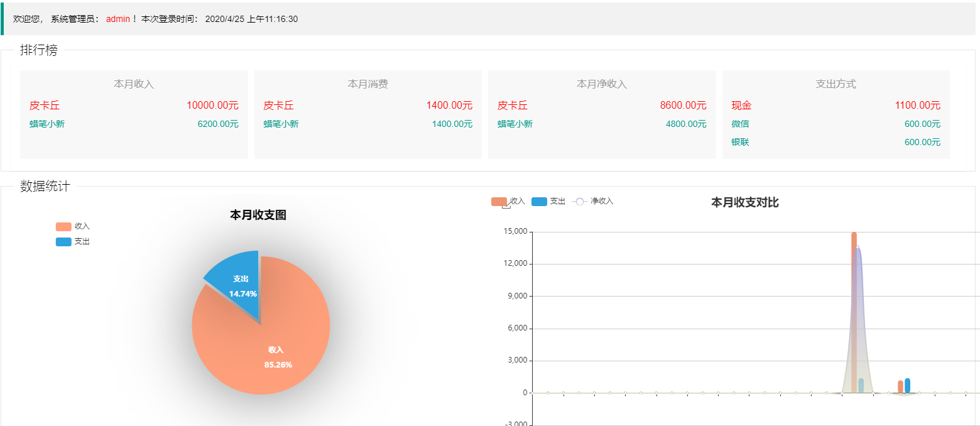Click the 本月消费 card title
980x426 pixels.
coord(368,84)
